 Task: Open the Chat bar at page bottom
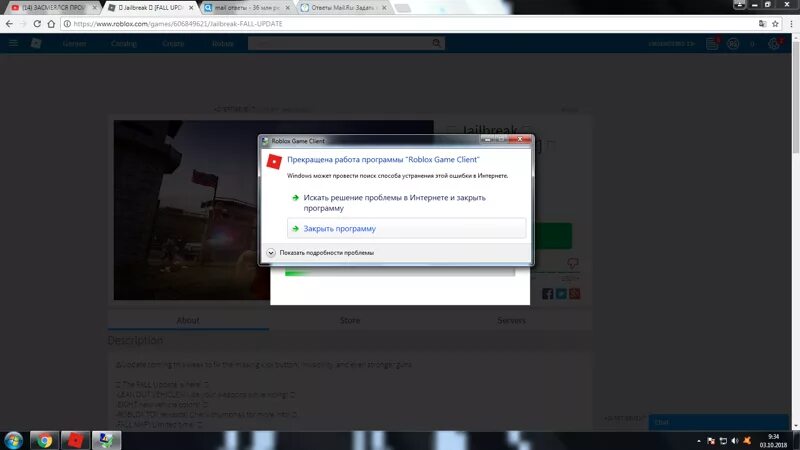point(718,422)
